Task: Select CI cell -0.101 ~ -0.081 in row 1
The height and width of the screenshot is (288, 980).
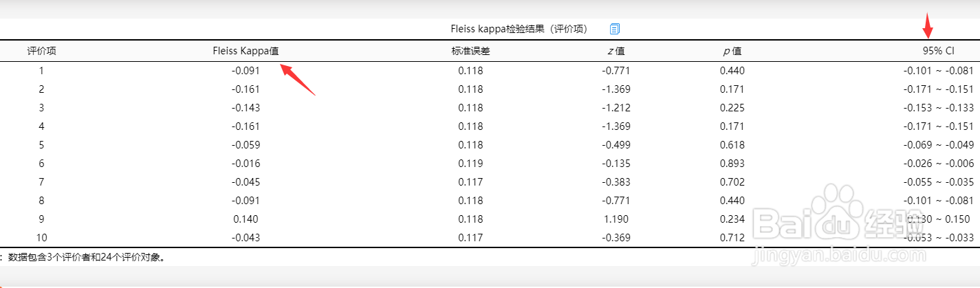Action: point(939,70)
